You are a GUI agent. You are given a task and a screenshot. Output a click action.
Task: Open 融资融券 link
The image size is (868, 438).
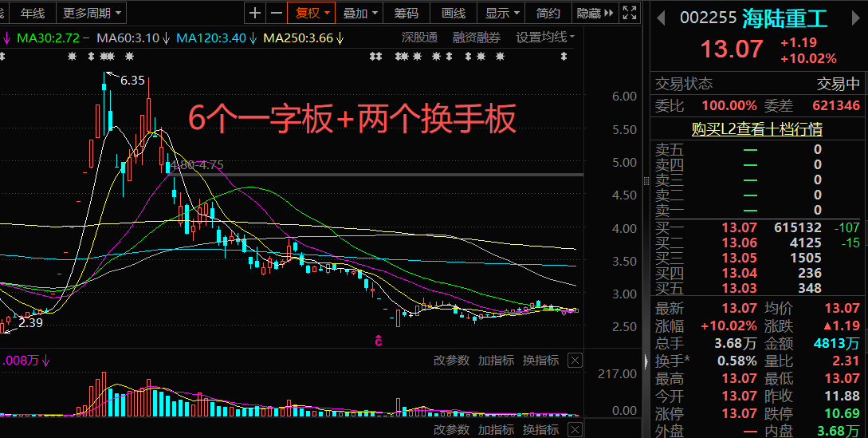(x=477, y=37)
